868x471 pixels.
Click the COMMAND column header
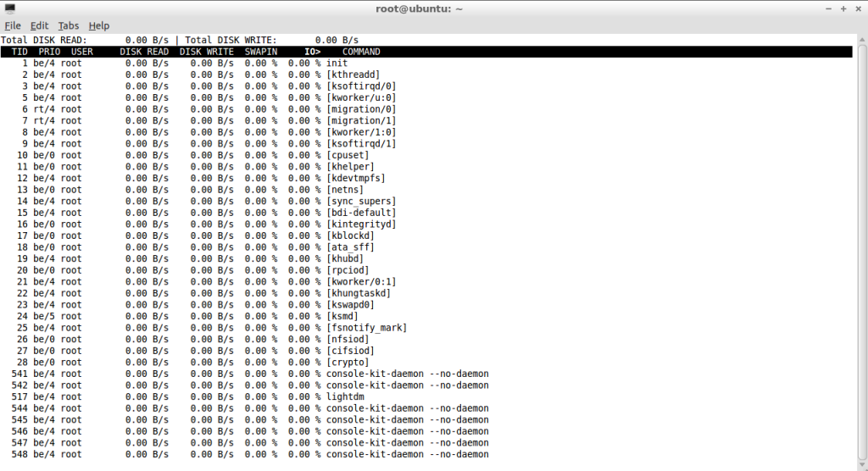[x=361, y=52]
